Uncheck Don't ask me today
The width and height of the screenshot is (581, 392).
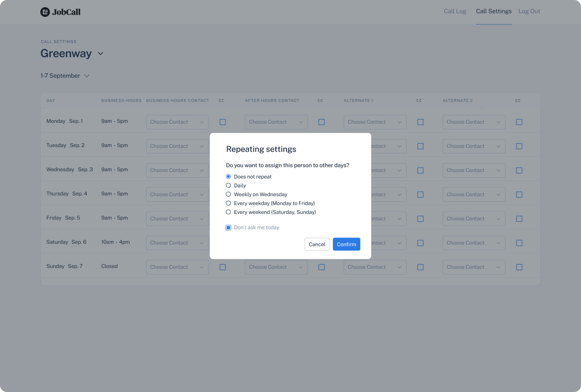click(228, 227)
